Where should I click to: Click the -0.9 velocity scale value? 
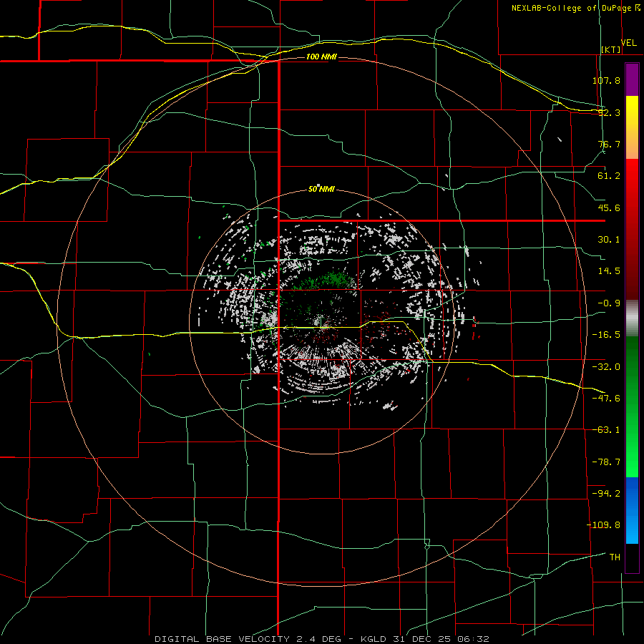click(609, 303)
